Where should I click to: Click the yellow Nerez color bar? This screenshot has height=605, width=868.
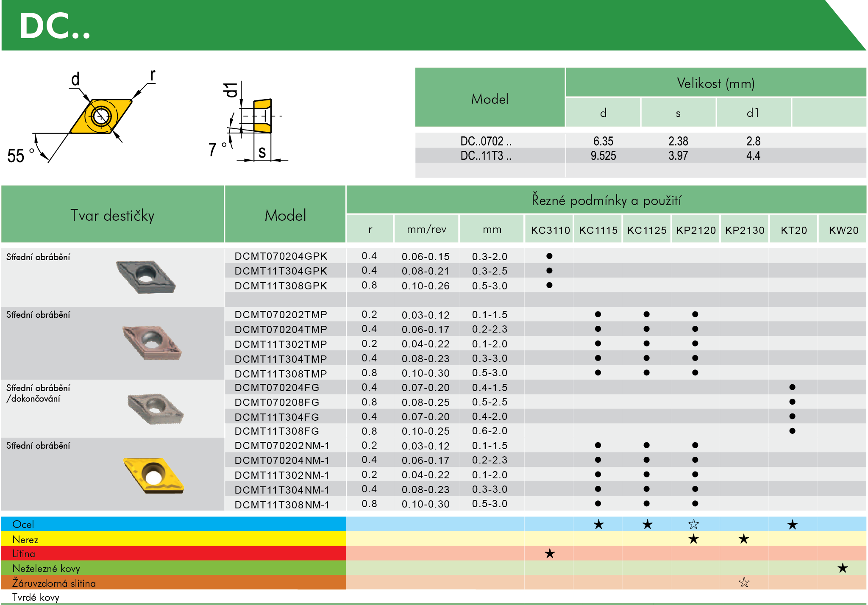pyautogui.click(x=174, y=539)
